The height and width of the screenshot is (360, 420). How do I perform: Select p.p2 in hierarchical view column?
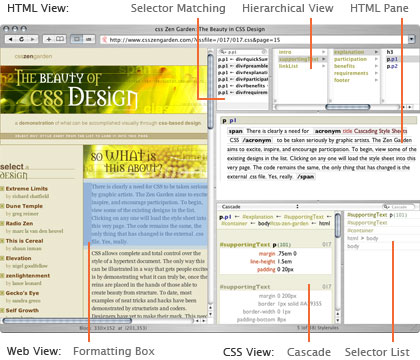[392, 66]
